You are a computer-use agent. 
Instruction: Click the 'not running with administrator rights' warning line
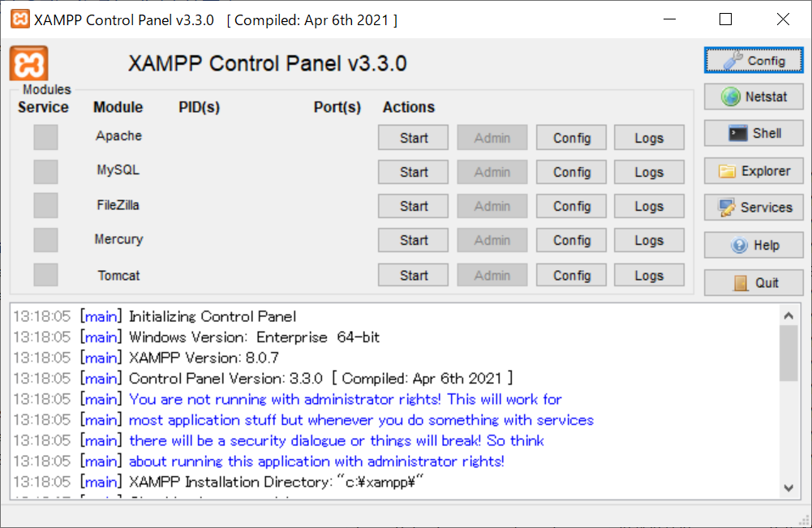[x=346, y=399]
